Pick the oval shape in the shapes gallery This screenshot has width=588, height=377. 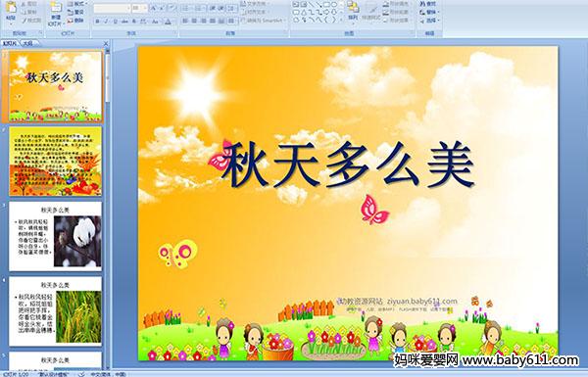[x=334, y=5]
